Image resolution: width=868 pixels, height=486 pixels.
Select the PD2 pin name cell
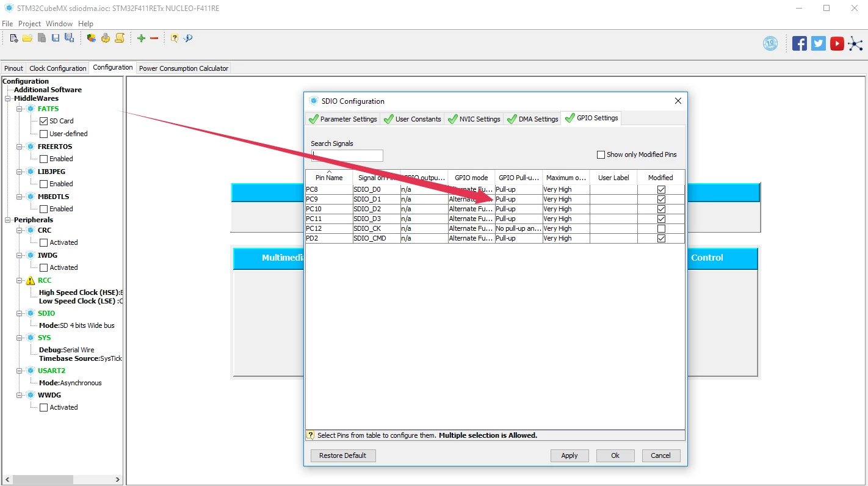[329, 238]
